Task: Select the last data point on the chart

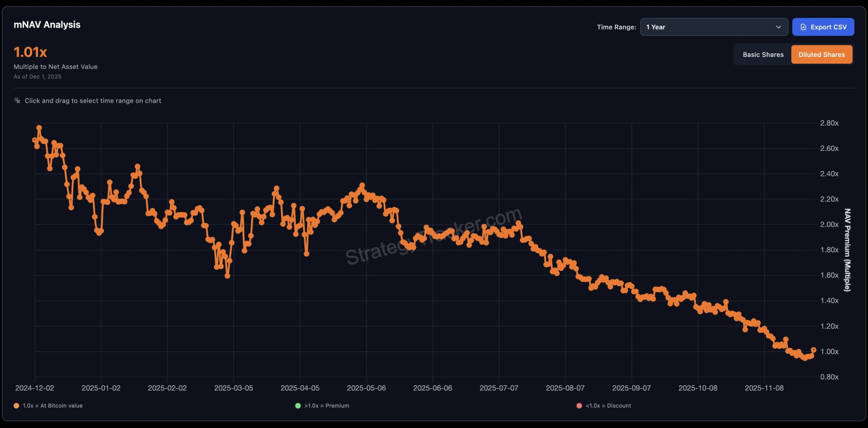Action: pos(813,350)
